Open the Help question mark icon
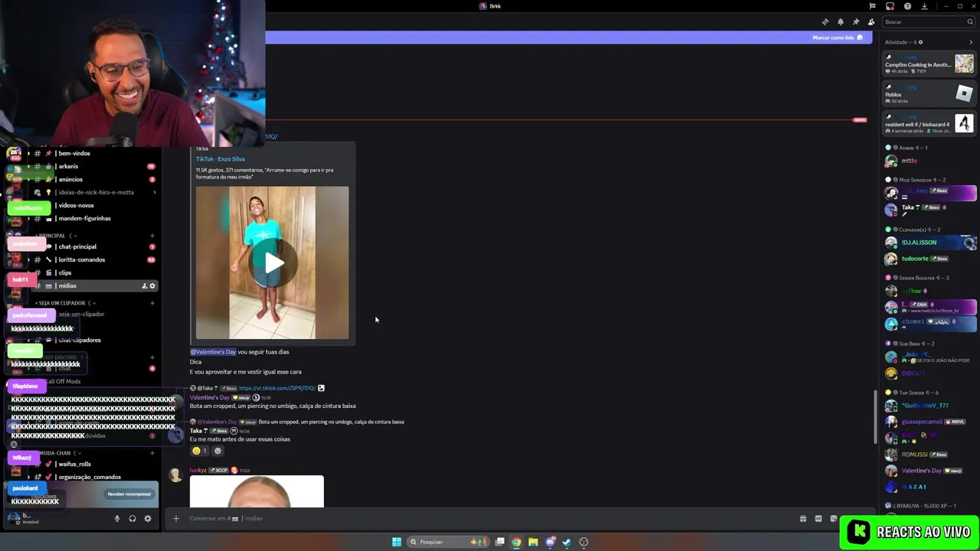 (x=907, y=6)
